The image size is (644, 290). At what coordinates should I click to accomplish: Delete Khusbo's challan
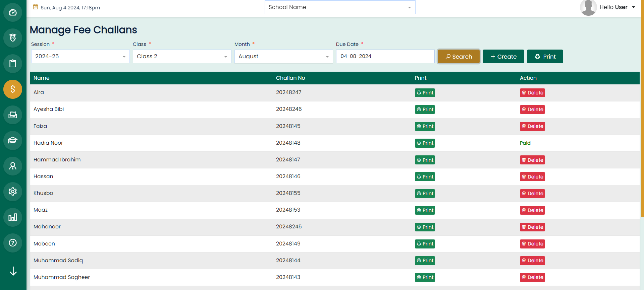pyautogui.click(x=532, y=194)
